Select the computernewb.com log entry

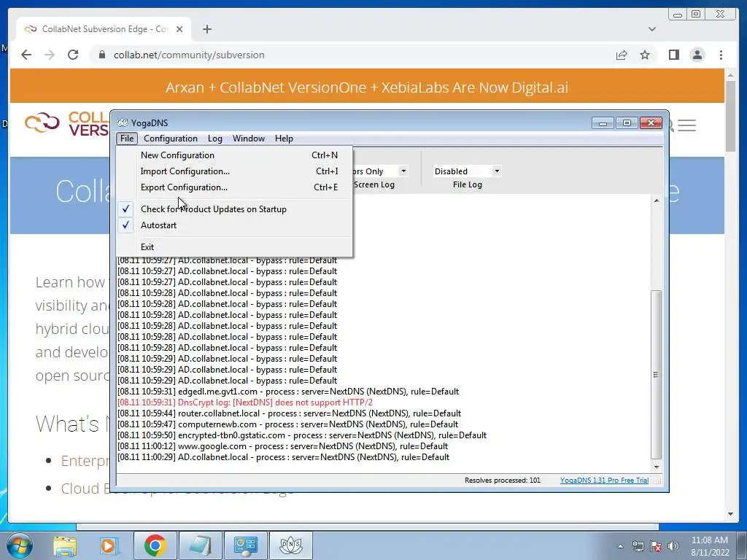pyautogui.click(x=287, y=424)
